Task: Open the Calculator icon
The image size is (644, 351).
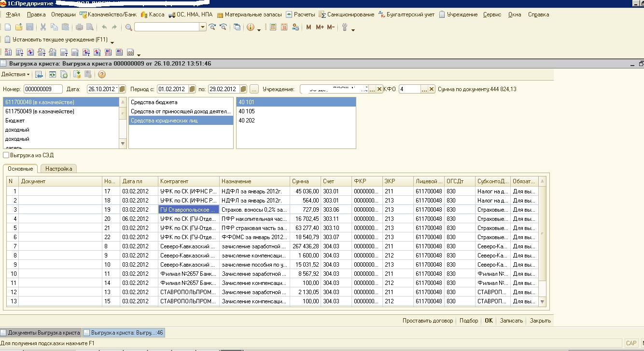Action: click(273, 27)
